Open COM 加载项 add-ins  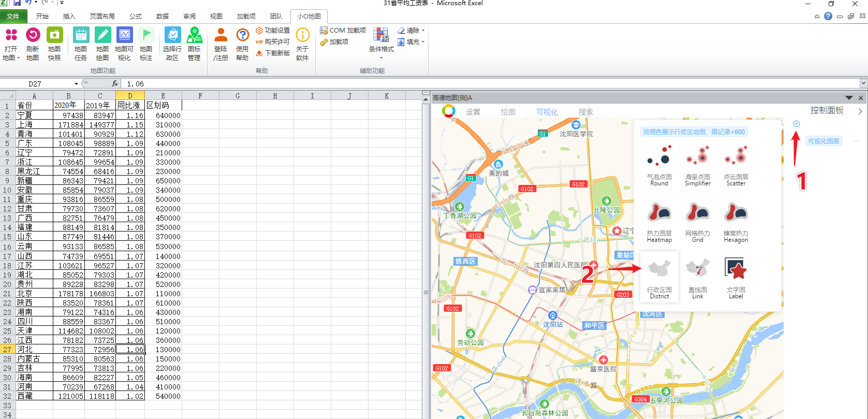[x=343, y=31]
